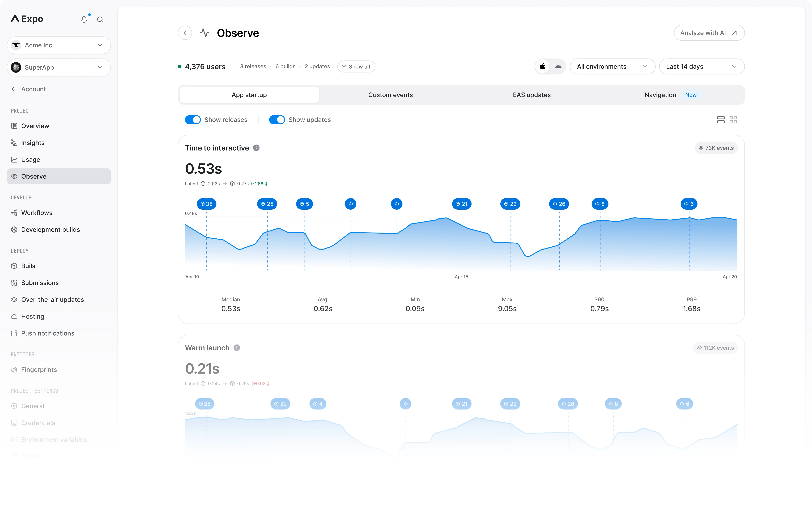Click the Warm launch marker labeled 4
This screenshot has height=511, width=812.
point(318,404)
